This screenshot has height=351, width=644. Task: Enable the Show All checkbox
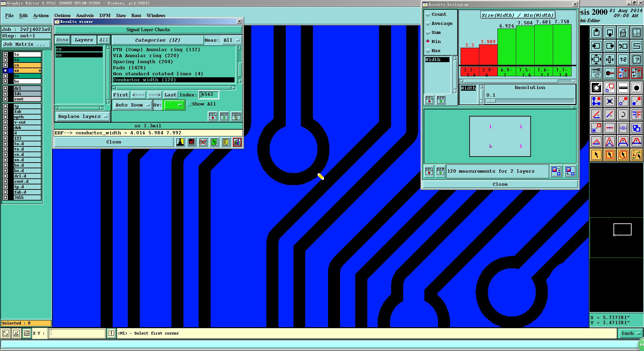tap(189, 104)
